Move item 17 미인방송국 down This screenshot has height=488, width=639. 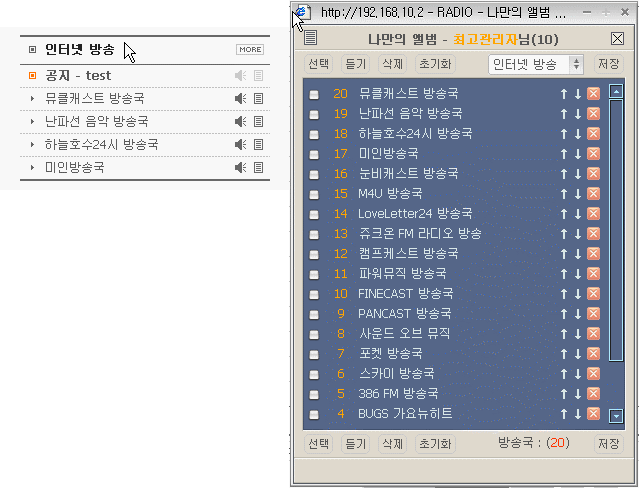578,154
